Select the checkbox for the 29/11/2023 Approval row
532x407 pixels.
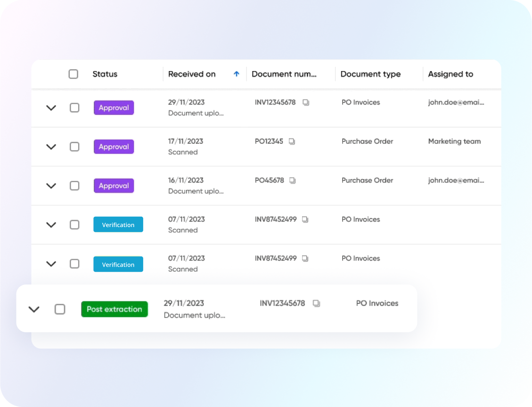click(74, 108)
